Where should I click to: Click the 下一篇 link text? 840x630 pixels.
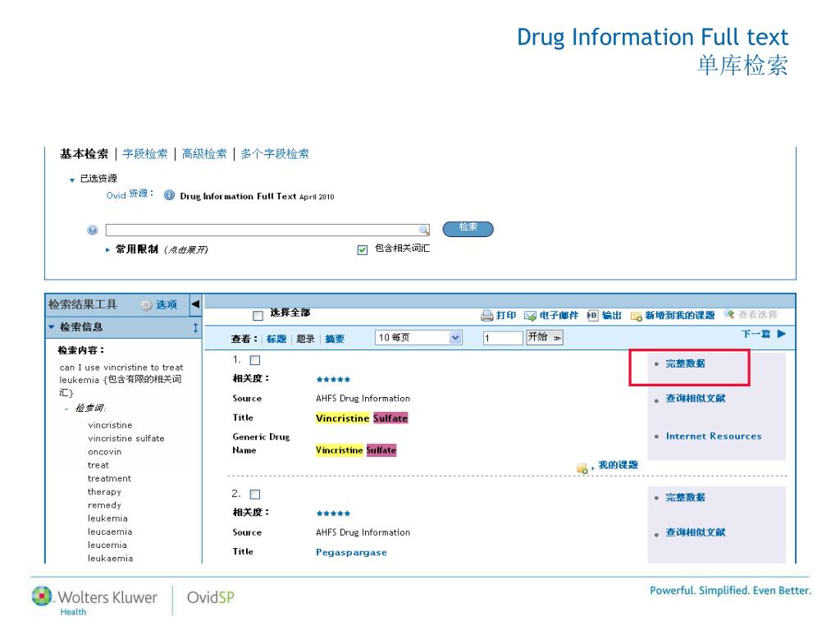click(x=756, y=334)
